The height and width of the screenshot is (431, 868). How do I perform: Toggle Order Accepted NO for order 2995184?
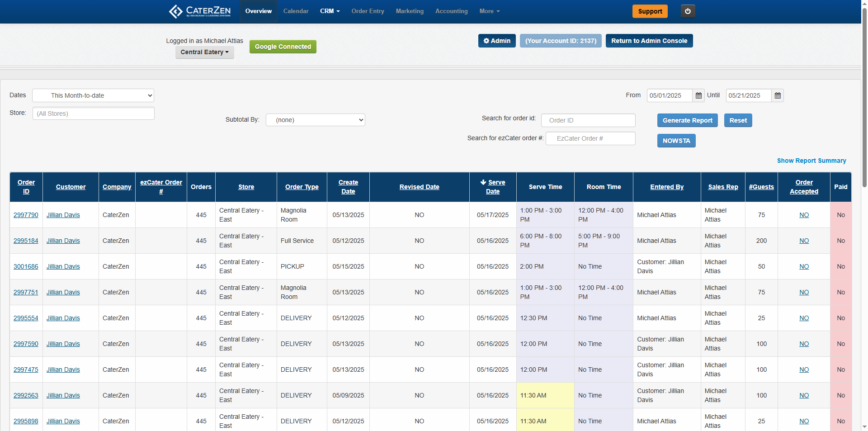804,241
